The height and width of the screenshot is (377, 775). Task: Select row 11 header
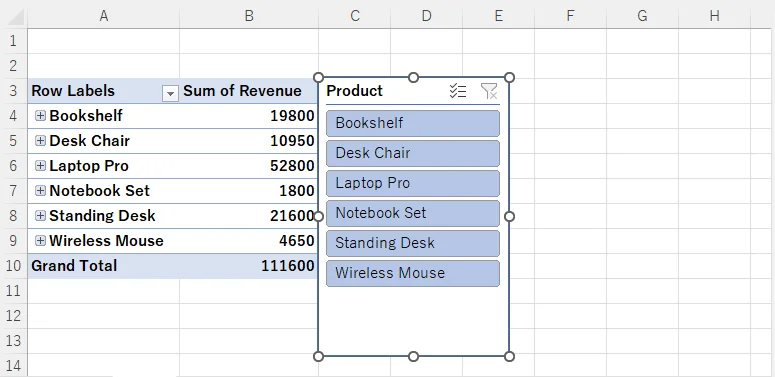(13, 291)
